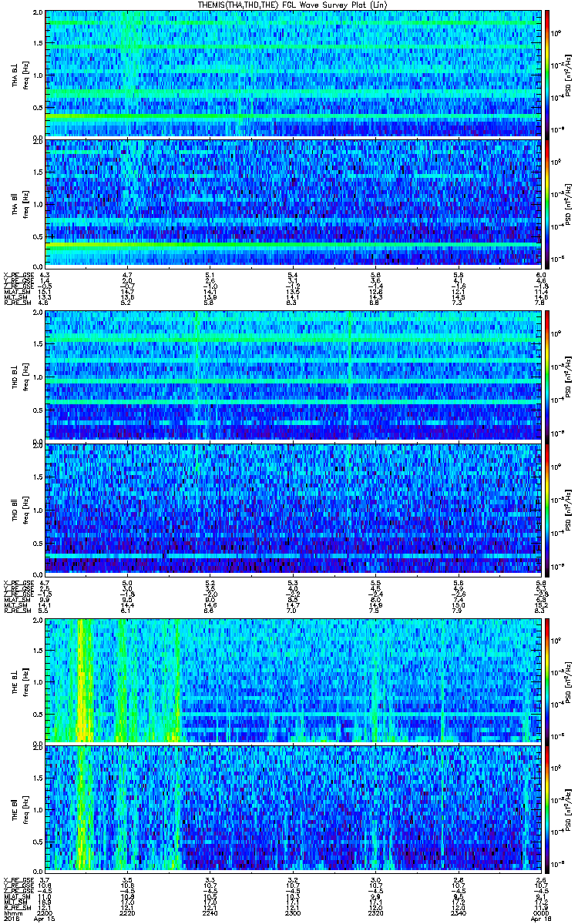
Task: Click the THA B-parallel PSD color bar
Action: pyautogui.click(x=547, y=203)
